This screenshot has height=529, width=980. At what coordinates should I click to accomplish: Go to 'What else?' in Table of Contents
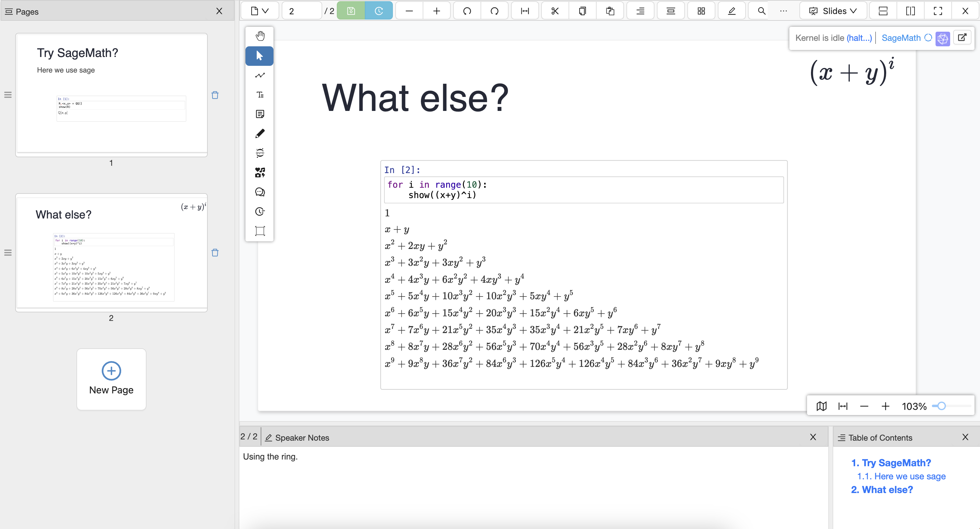point(882,490)
